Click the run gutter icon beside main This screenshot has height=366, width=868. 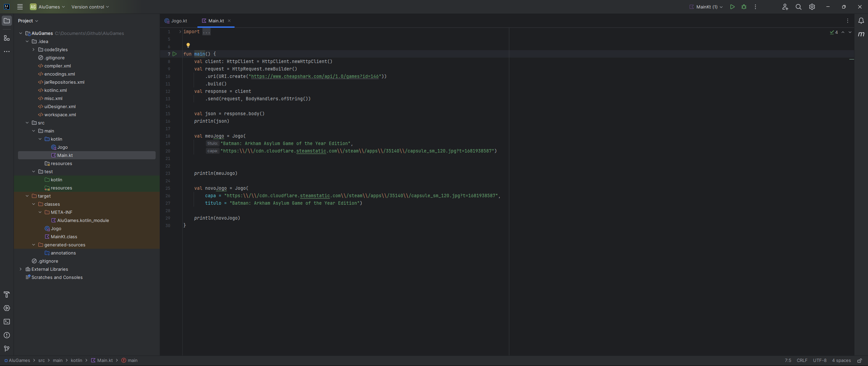(x=175, y=54)
